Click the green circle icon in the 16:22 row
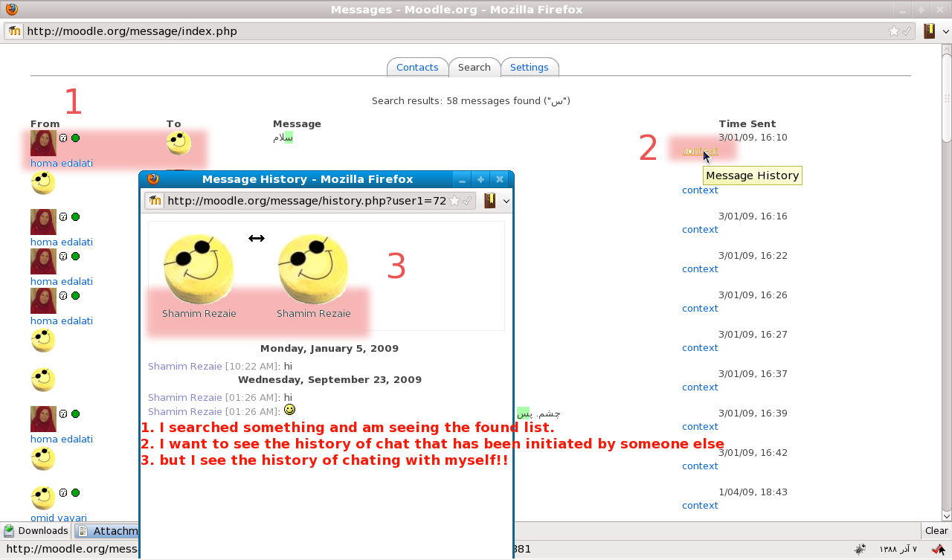Screen dimensions: 952x560 tap(75, 256)
